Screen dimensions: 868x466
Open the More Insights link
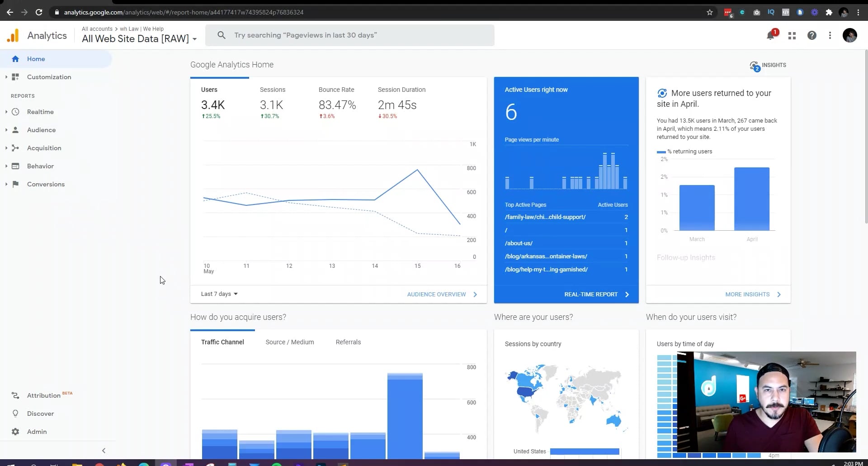(x=753, y=295)
